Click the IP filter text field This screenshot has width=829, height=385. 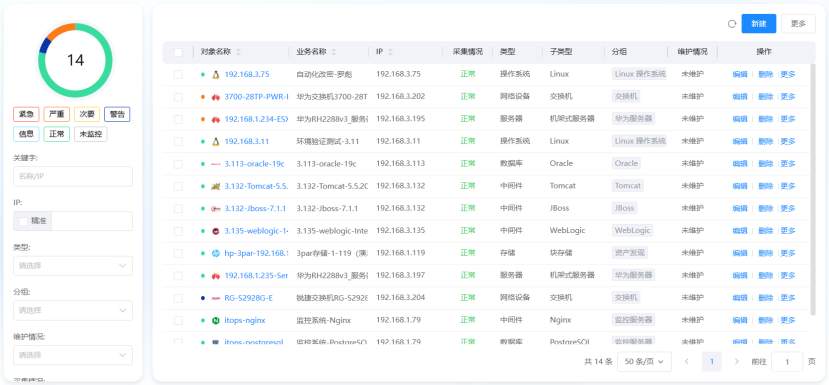point(92,221)
